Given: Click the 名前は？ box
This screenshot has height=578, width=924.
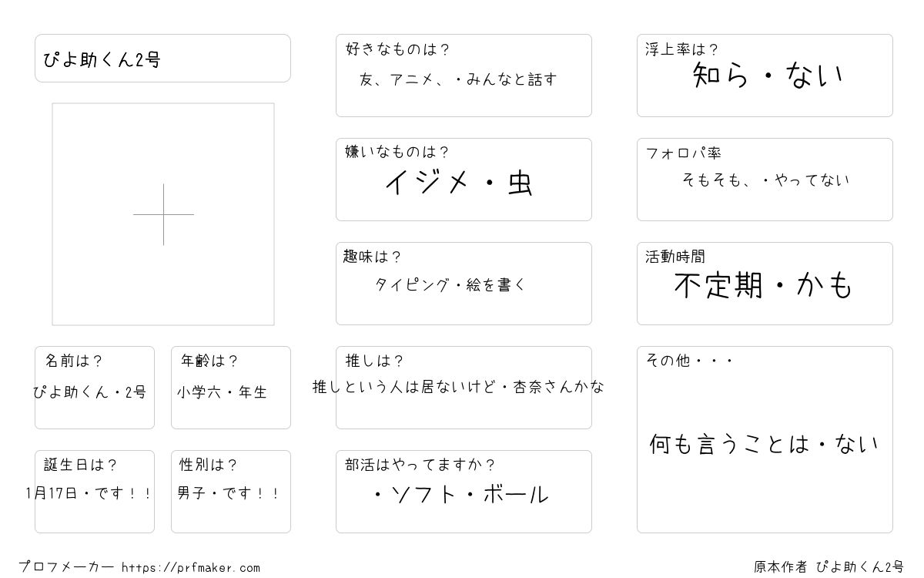Looking at the screenshot, I should [95, 388].
